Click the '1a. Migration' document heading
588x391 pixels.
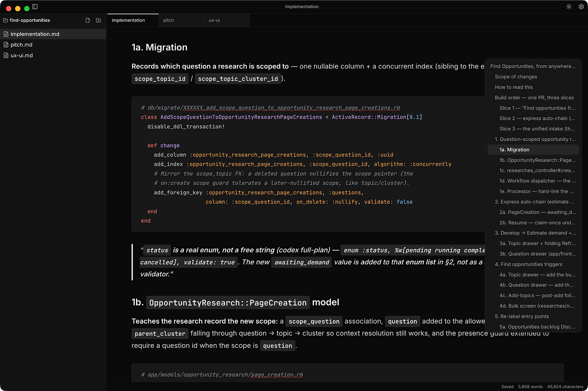click(160, 47)
